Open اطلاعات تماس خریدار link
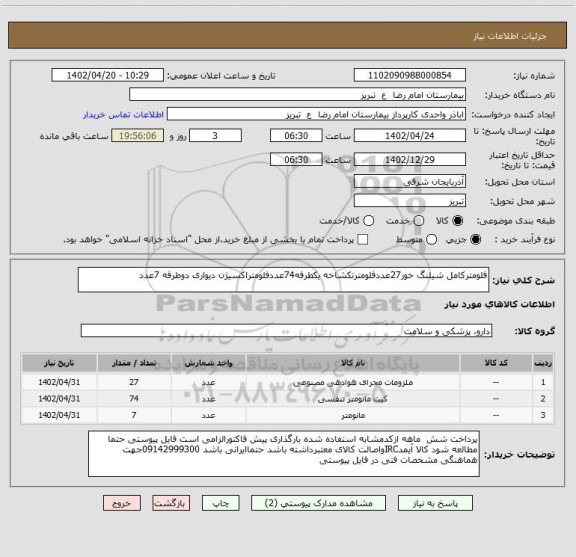This screenshot has height=557, width=576. [123, 115]
